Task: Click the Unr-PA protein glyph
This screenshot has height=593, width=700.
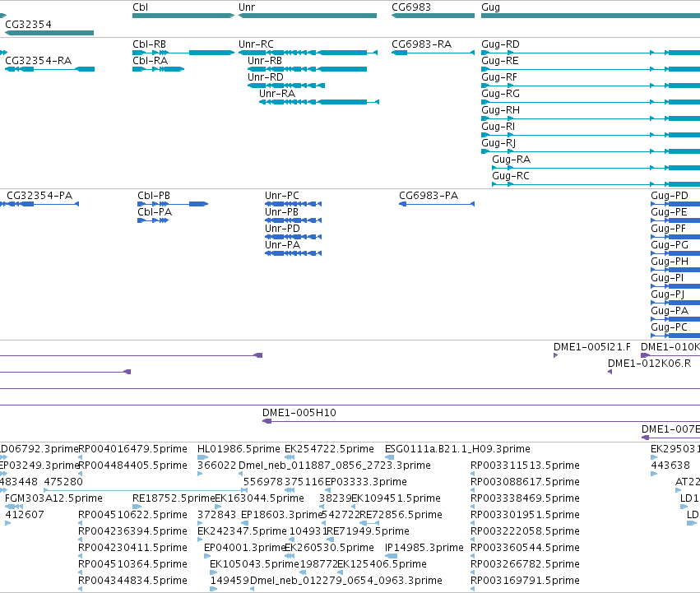Action: [294, 253]
